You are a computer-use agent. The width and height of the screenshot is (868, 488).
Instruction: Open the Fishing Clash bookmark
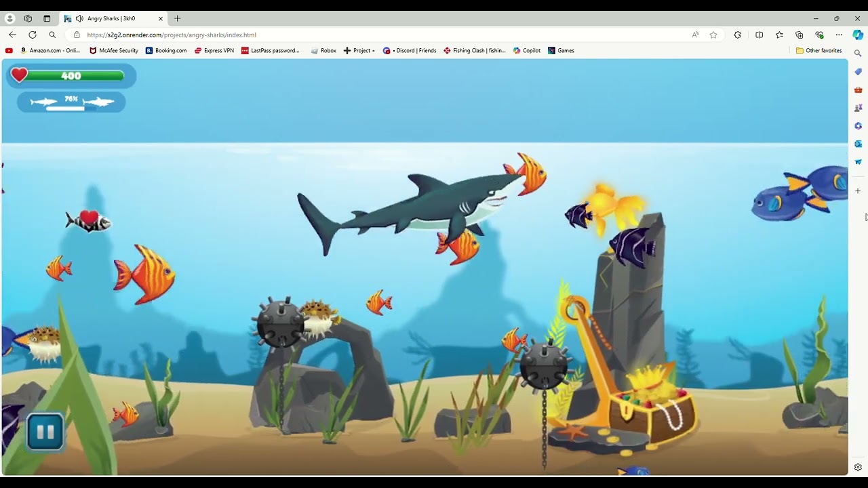475,50
